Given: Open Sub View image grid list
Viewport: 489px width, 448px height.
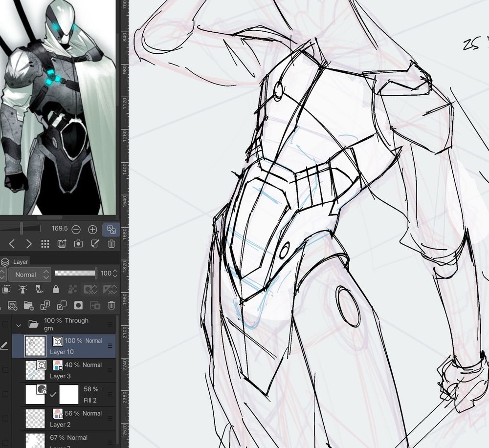Looking at the screenshot, I should coord(45,244).
